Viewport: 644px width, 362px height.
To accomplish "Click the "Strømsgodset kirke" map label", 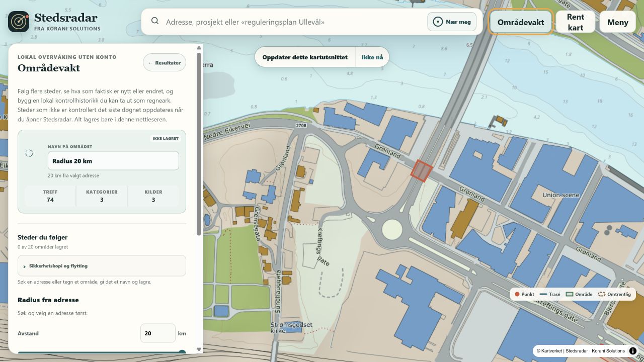I will (292, 328).
